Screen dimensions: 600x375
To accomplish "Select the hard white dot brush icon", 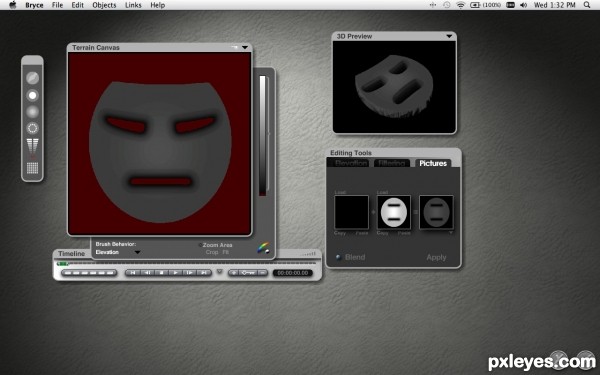I will (x=33, y=95).
